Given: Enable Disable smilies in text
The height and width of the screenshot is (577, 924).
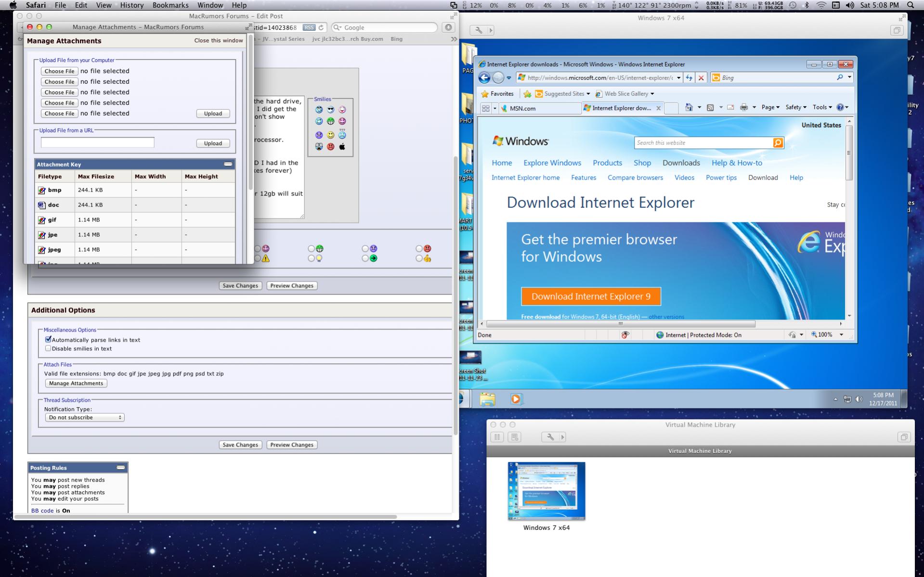Looking at the screenshot, I should coord(48,348).
